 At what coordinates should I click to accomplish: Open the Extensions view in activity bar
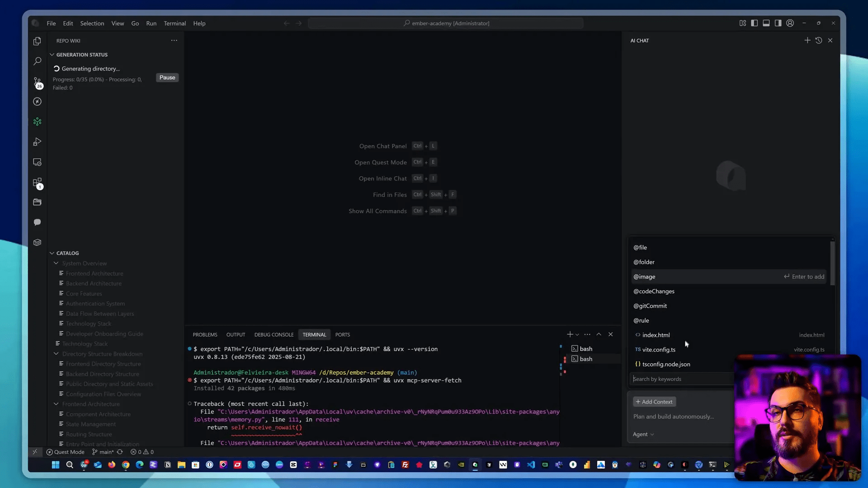click(x=37, y=183)
